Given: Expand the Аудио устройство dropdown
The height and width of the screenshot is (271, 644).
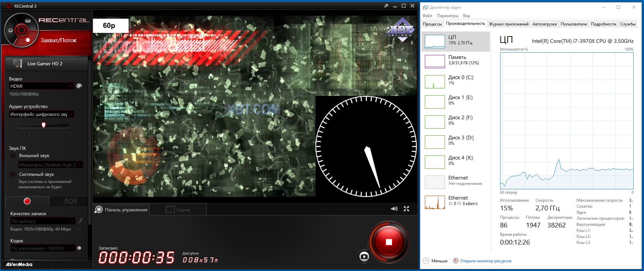Looking at the screenshot, I should click(42, 114).
